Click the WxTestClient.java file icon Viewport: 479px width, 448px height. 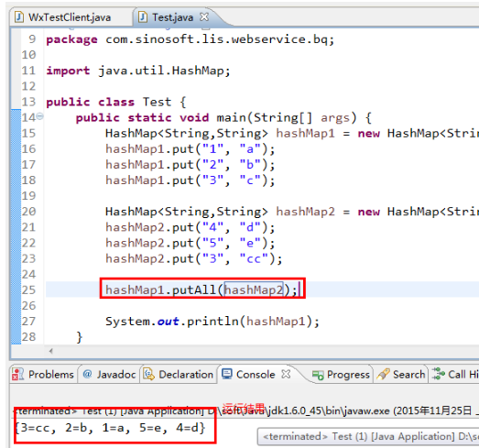(19, 17)
